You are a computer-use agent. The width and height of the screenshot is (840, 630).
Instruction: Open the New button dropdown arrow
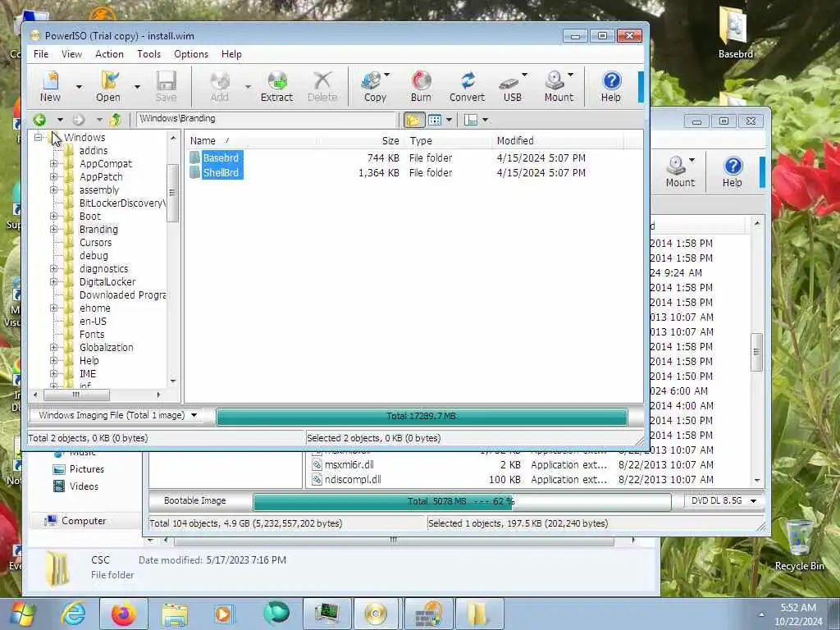[79, 87]
